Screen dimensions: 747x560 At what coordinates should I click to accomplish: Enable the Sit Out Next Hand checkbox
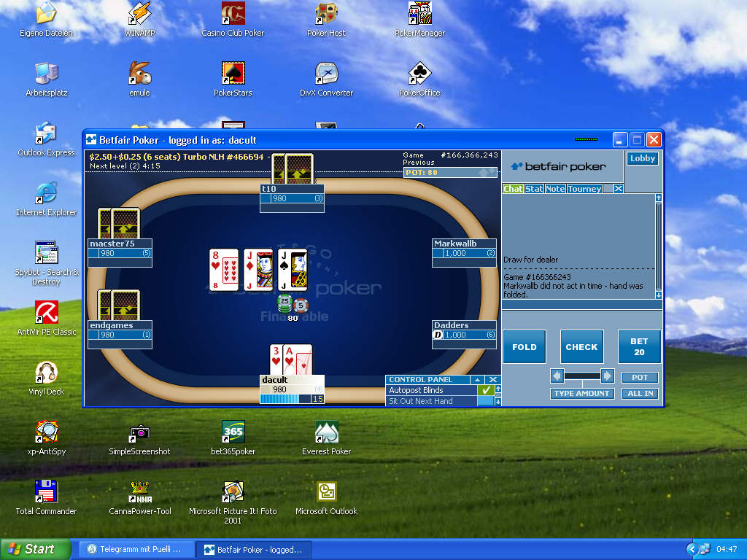click(486, 401)
